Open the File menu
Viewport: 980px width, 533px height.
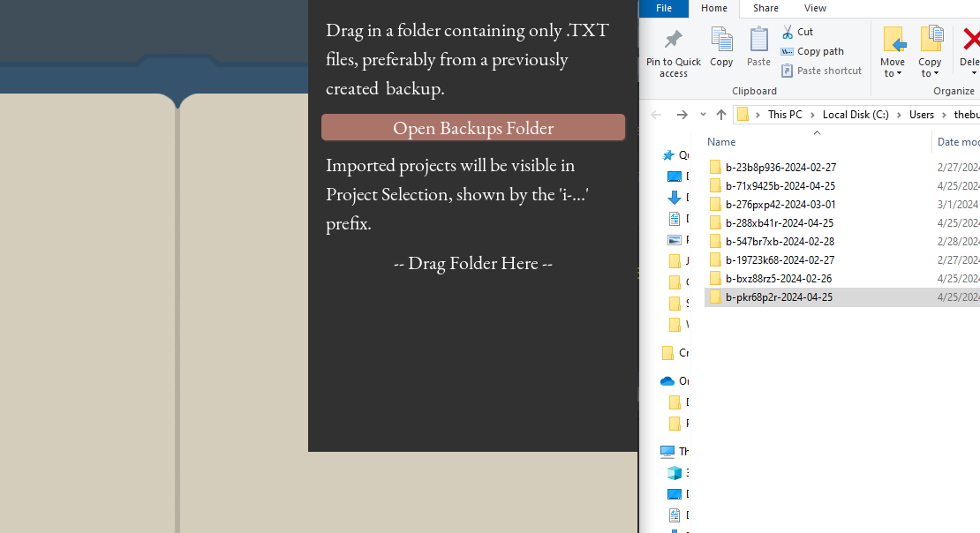click(x=664, y=8)
